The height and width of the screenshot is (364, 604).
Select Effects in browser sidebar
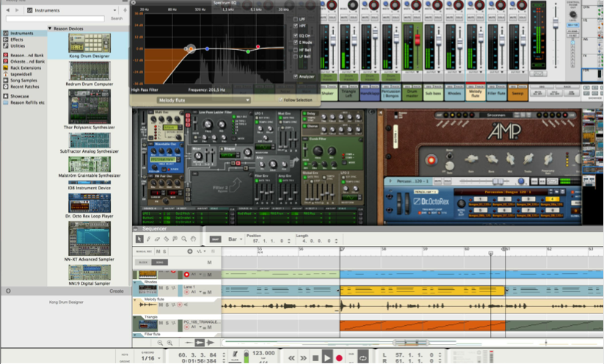click(x=17, y=40)
